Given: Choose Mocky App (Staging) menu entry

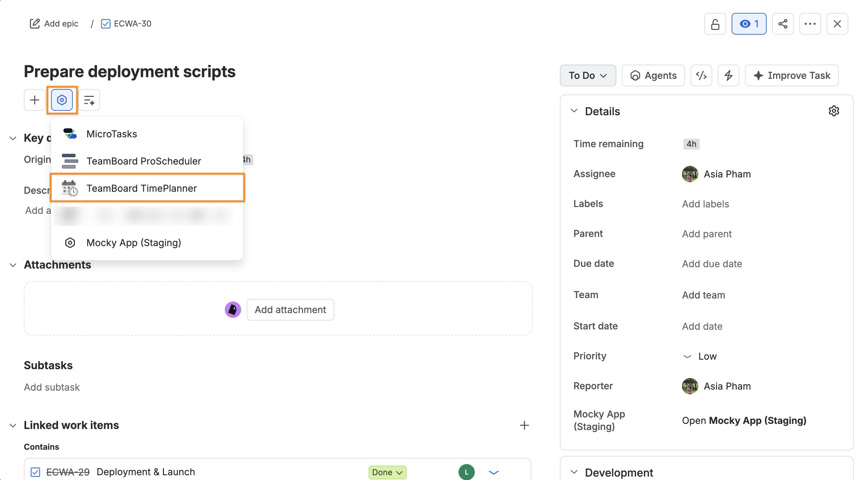Looking at the screenshot, I should tap(147, 243).
